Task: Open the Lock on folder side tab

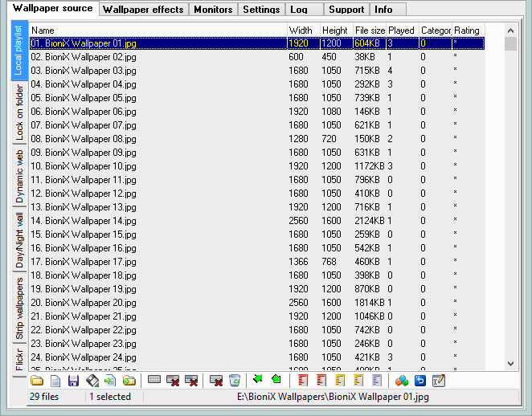Action: tap(19, 112)
